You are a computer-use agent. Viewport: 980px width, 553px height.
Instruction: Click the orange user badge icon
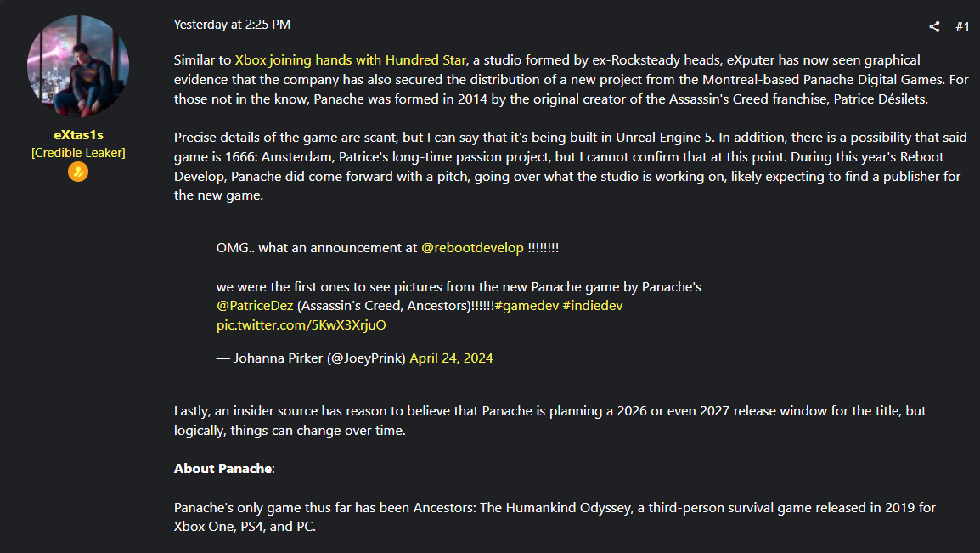(x=78, y=172)
